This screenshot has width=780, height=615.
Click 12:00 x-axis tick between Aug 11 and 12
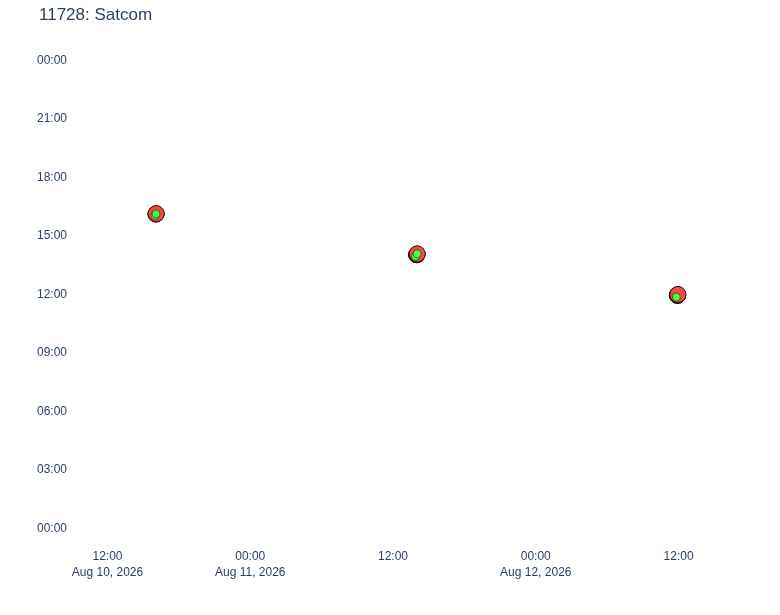pos(393,556)
